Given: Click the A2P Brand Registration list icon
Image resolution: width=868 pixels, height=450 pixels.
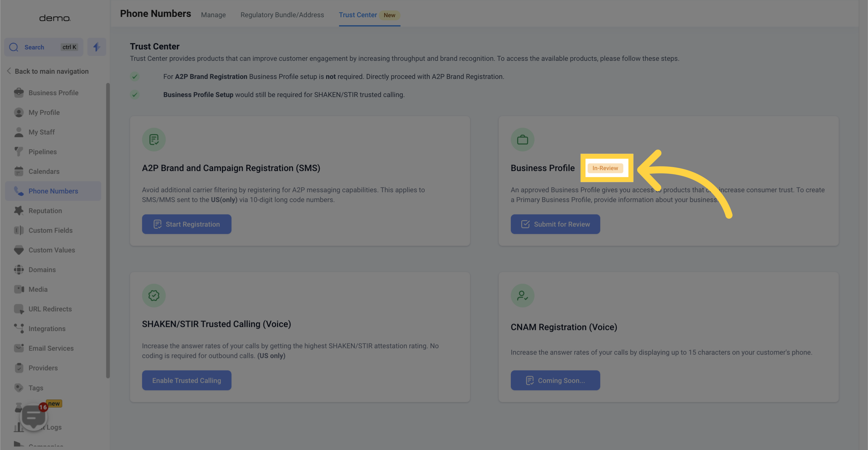Looking at the screenshot, I should [x=153, y=139].
